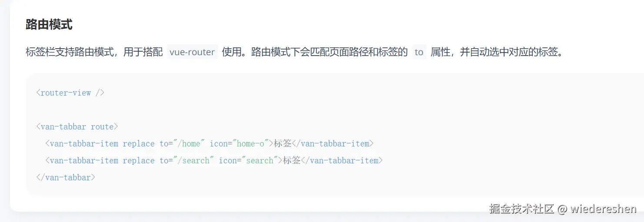Image resolution: width=644 pixels, height=222 pixels.
Task: Click the opening <van-tabbar route> tag
Action: tap(77, 127)
